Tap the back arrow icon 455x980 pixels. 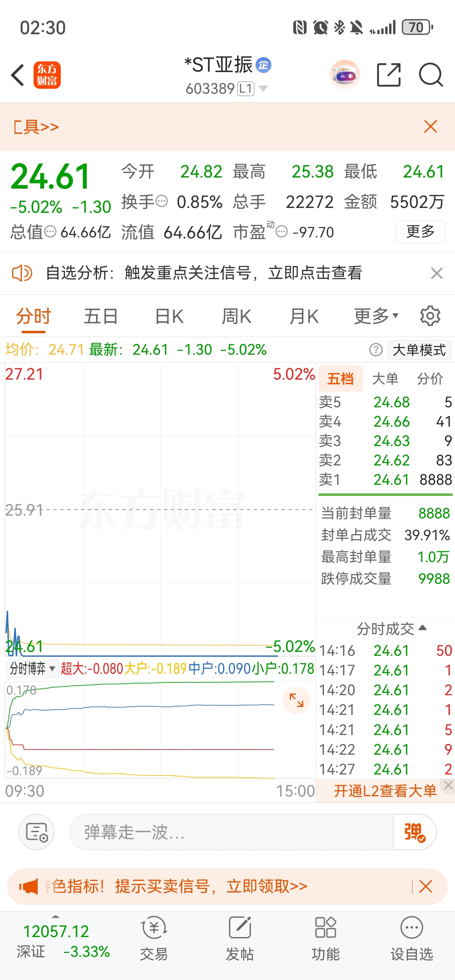(x=18, y=75)
